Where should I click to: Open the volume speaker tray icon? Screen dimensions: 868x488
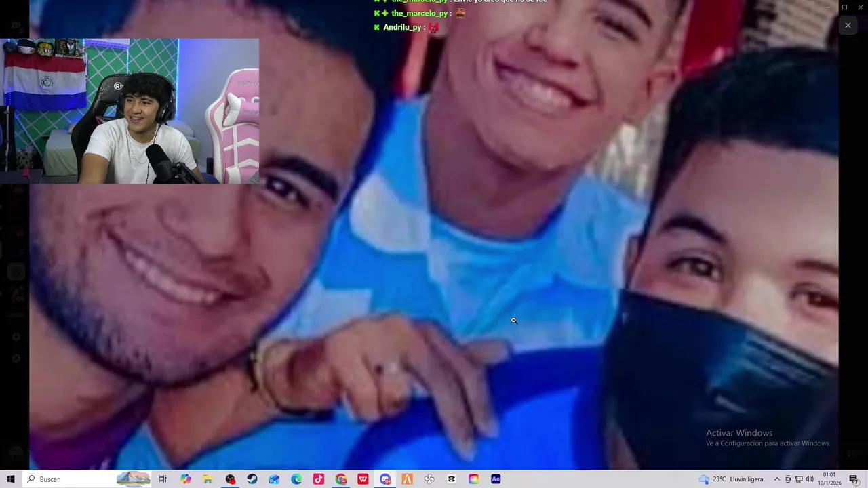coord(810,479)
